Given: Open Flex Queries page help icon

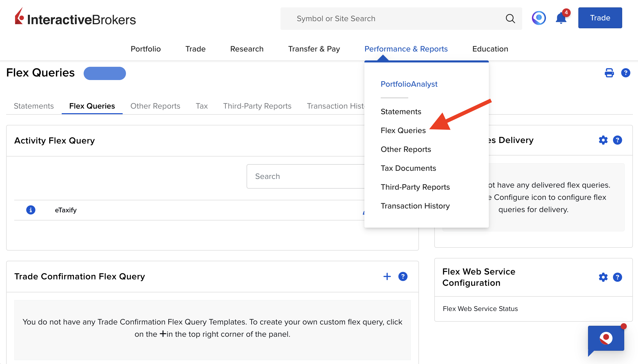Looking at the screenshot, I should (626, 73).
